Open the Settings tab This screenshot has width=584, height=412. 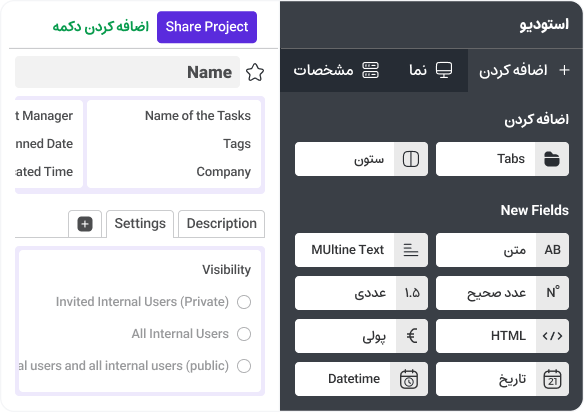(x=140, y=224)
